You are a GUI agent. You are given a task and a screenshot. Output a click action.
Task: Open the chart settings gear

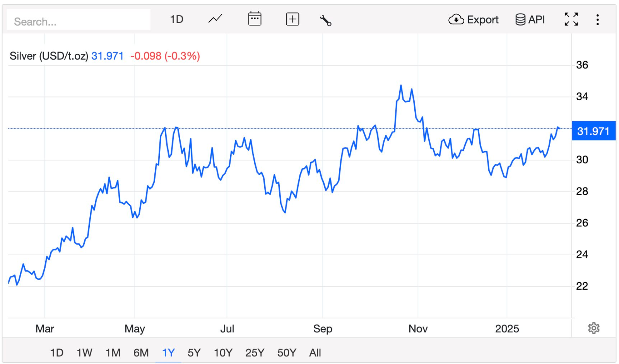(x=593, y=328)
